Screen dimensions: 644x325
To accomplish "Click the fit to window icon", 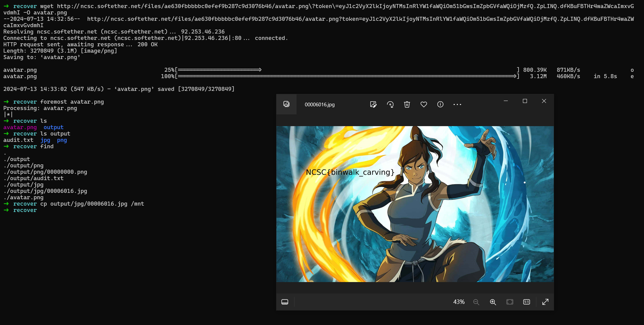I will pos(510,302).
